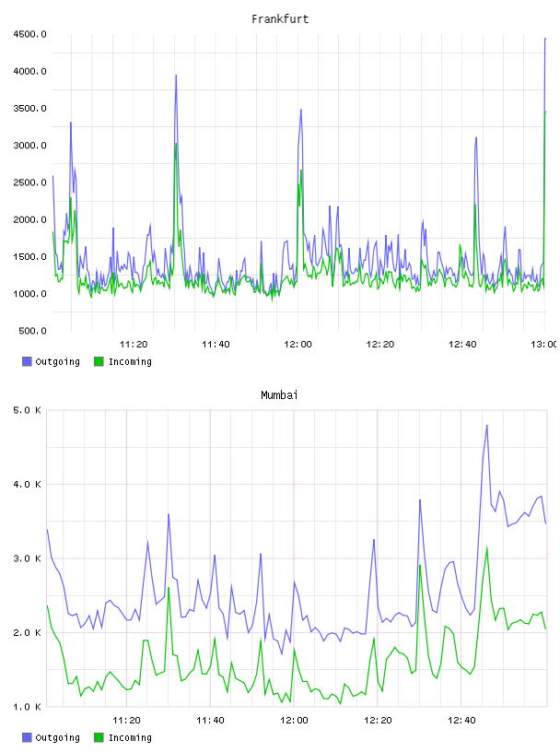Click the 1.0 K y-axis label in Mumbai
This screenshot has height=752, width=560.
coord(28,707)
